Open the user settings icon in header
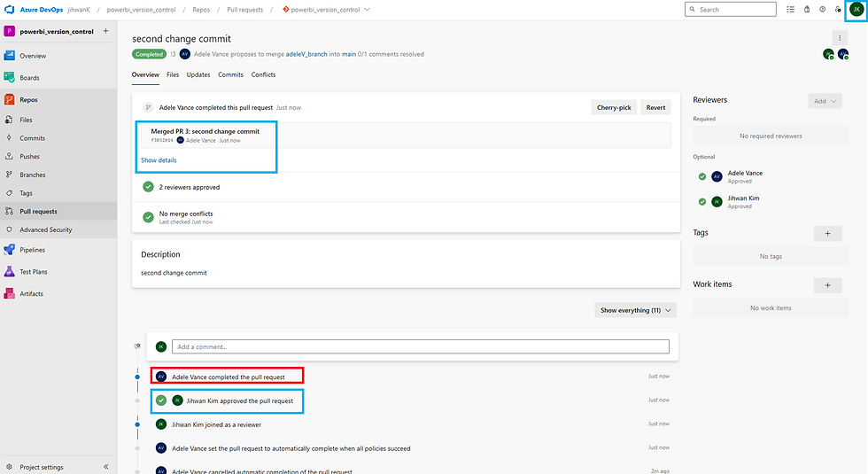This screenshot has width=868, height=474. [838, 10]
